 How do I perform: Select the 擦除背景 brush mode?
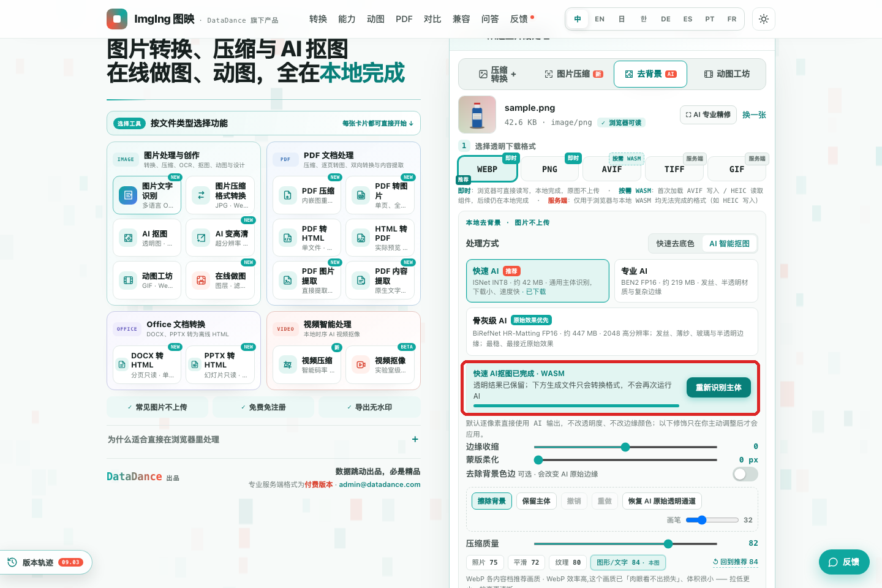[492, 501]
